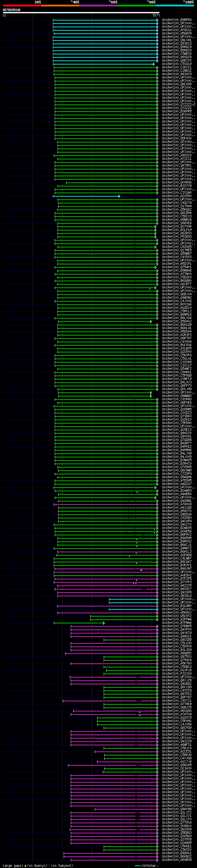Image resolution: width=197 pixels, height=868 pixels.
Task: Open hit UniRef100_B9RPP6
Action: click(x=177, y=20)
